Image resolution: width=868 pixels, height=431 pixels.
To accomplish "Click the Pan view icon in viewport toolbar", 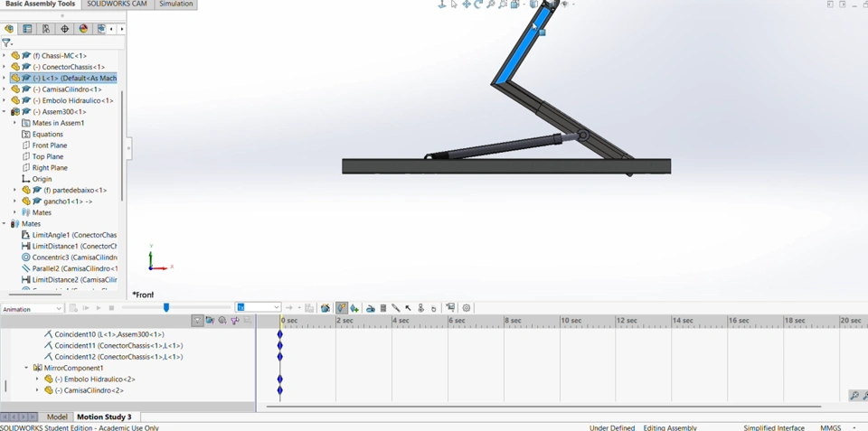I will (x=467, y=5).
